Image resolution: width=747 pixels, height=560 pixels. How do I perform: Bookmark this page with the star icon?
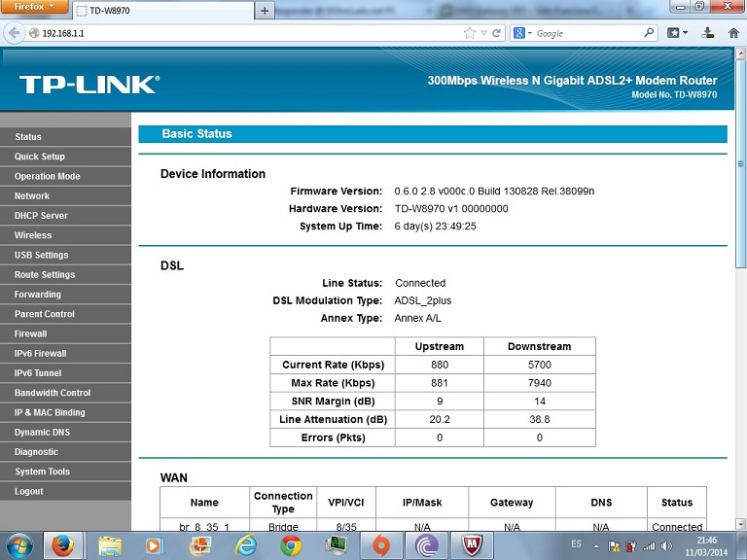click(x=470, y=33)
